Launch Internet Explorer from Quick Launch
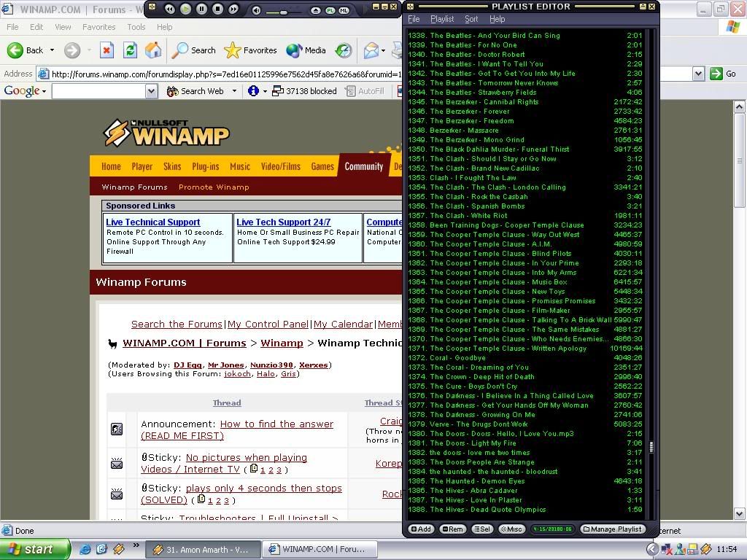 85,549
